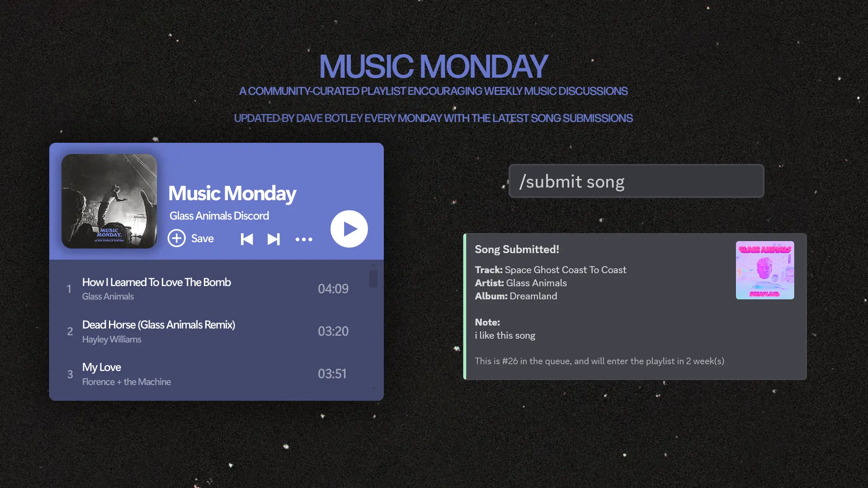Click the Artist: Glass Animals line in embed
Viewport: 868px width, 488px height.
(x=521, y=283)
